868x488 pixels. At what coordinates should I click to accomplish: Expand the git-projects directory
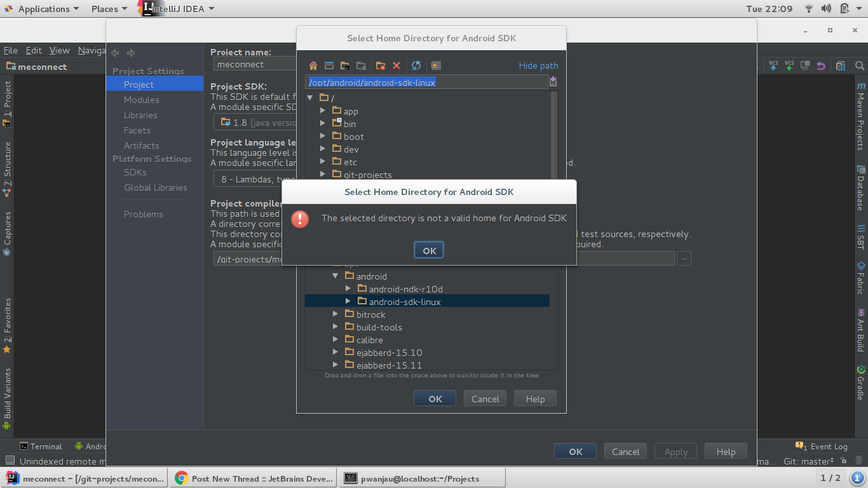(x=323, y=175)
